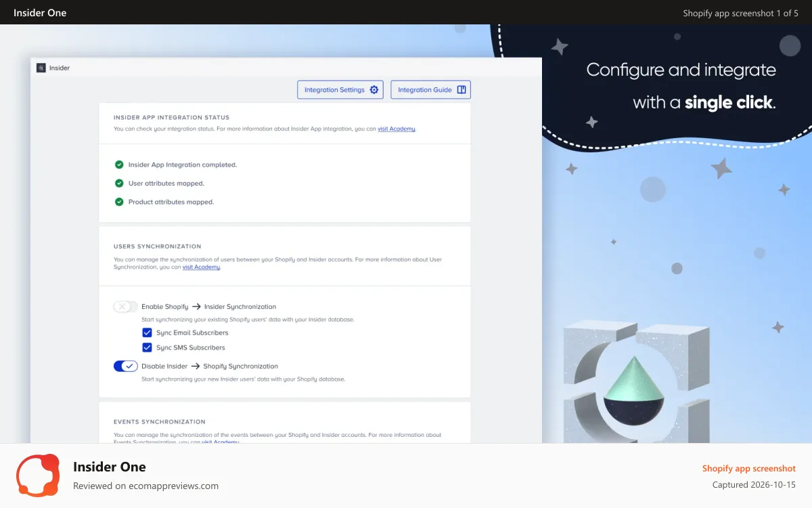Follow visit Academy link in Users Synchronization
The width and height of the screenshot is (812, 508).
[x=201, y=267]
